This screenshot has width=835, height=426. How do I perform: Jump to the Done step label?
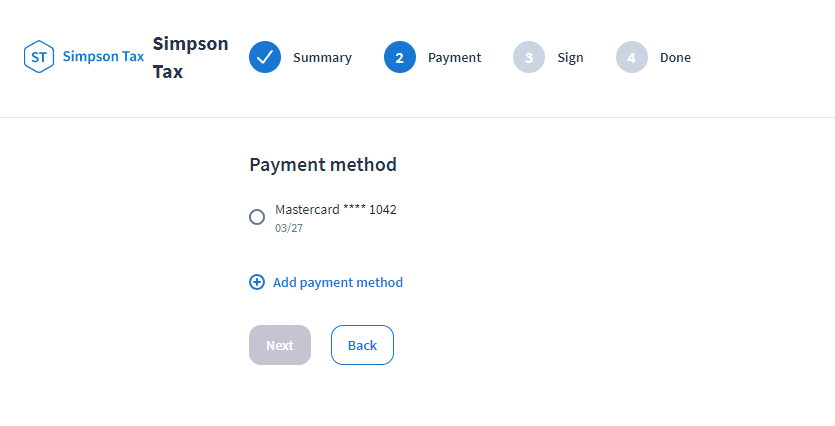pyautogui.click(x=675, y=58)
